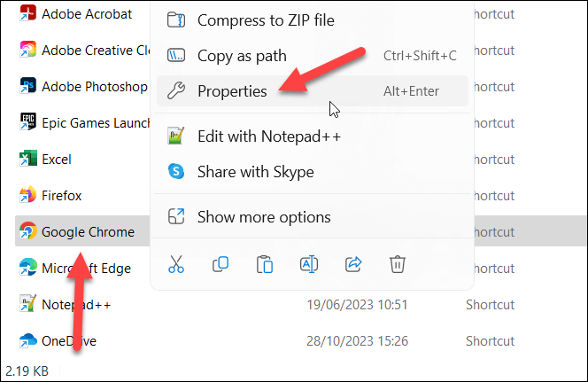Click the Rename icon
This screenshot has width=588, height=382.
[x=308, y=263]
